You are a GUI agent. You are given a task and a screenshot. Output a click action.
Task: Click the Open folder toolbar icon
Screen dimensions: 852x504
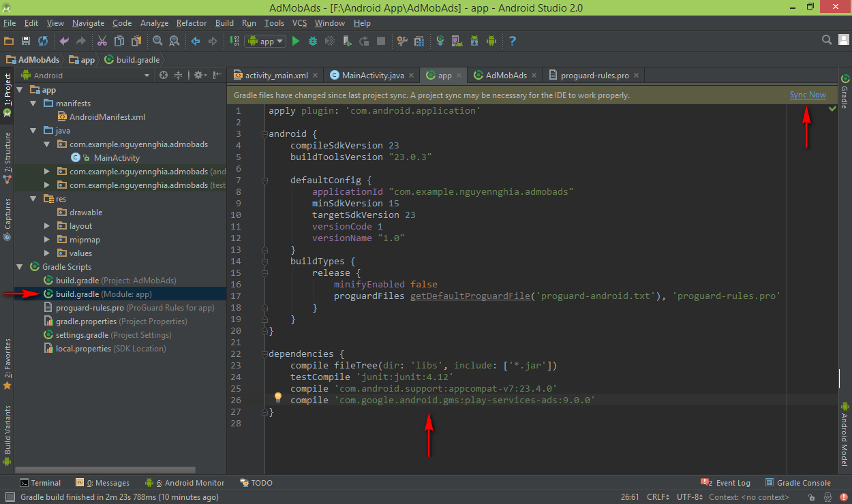9,41
